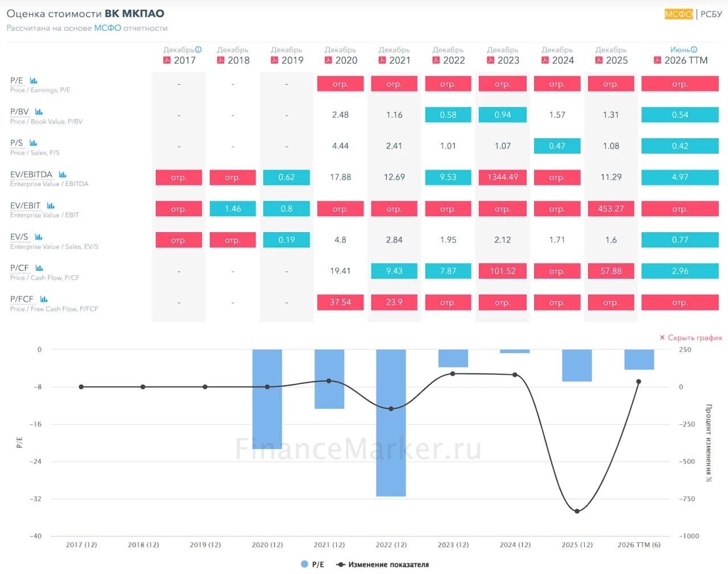Show the chart for P/BV ratio
The width and height of the screenshot is (728, 574).
coord(39,112)
